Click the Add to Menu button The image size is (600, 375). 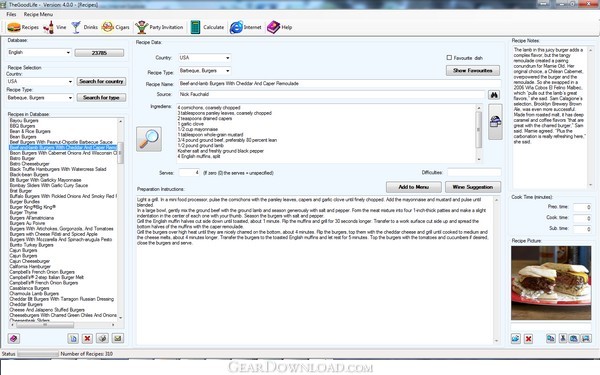tap(413, 187)
